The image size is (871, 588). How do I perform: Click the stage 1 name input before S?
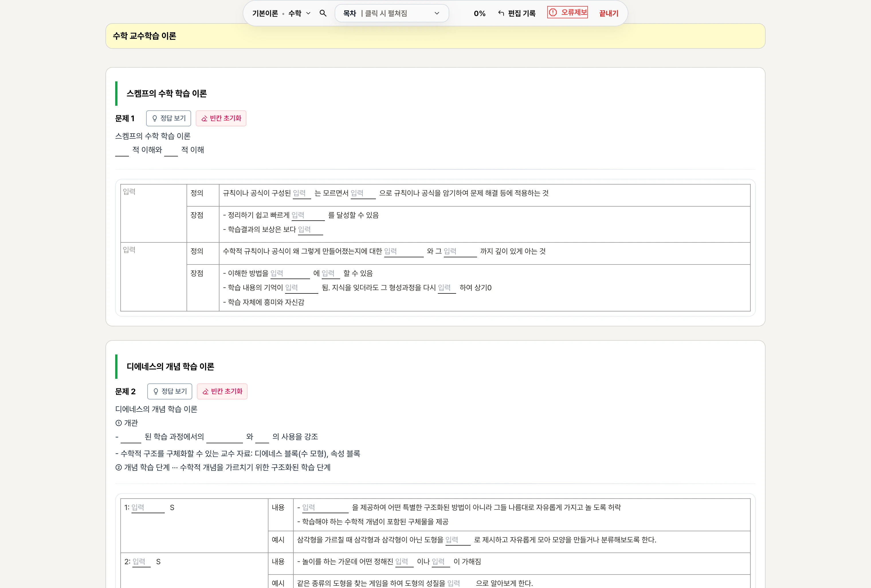tap(148, 507)
